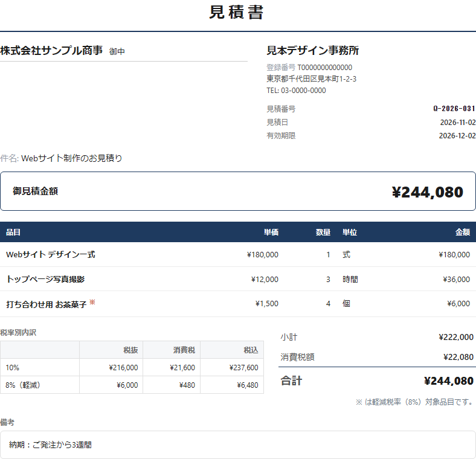476x459 pixels.
Task: Click the 有効期限 label
Action: point(281,136)
